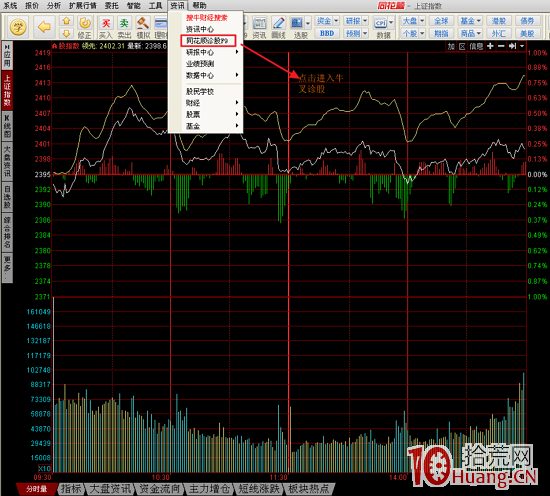This screenshot has width=550, height=496.
Task: Click the arrow-to-bar chart icon
Action: coord(512,46)
